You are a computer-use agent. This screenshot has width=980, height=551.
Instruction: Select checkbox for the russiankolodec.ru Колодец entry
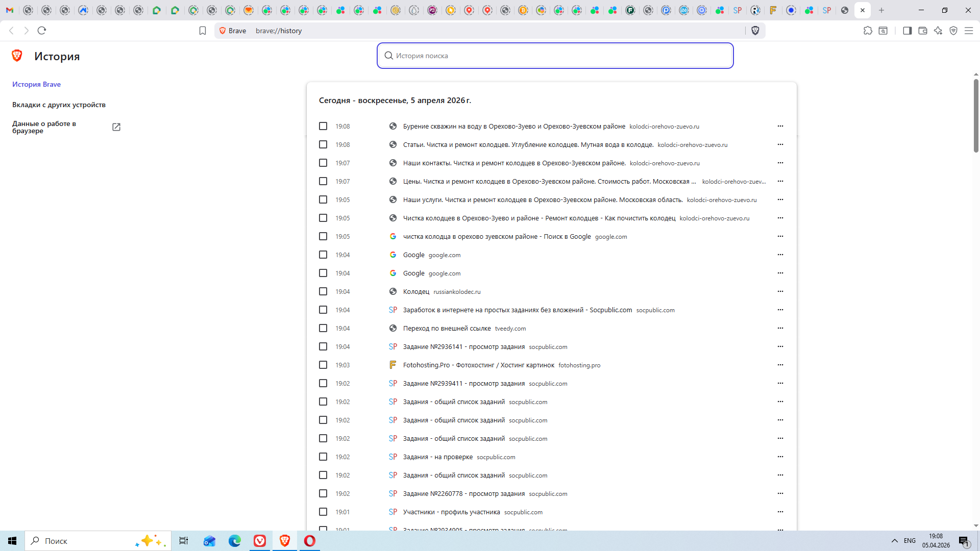(323, 291)
